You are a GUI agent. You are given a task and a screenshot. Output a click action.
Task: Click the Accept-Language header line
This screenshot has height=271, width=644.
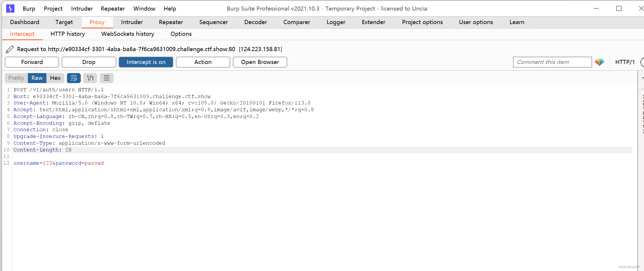(136, 117)
